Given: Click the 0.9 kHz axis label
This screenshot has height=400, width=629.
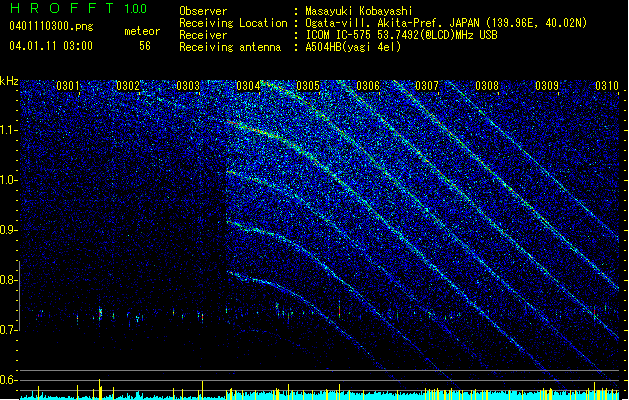Looking at the screenshot, I should coord(9,230).
